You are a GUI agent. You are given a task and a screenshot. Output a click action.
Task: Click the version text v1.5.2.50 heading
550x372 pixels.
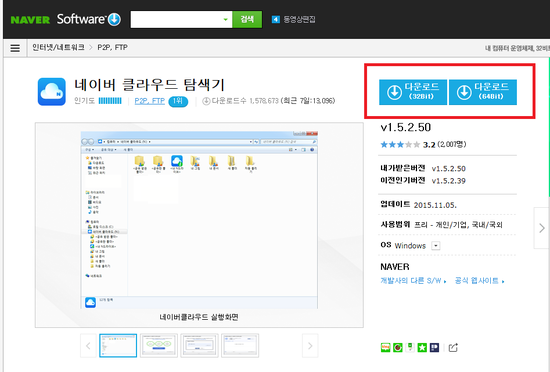pyautogui.click(x=406, y=127)
